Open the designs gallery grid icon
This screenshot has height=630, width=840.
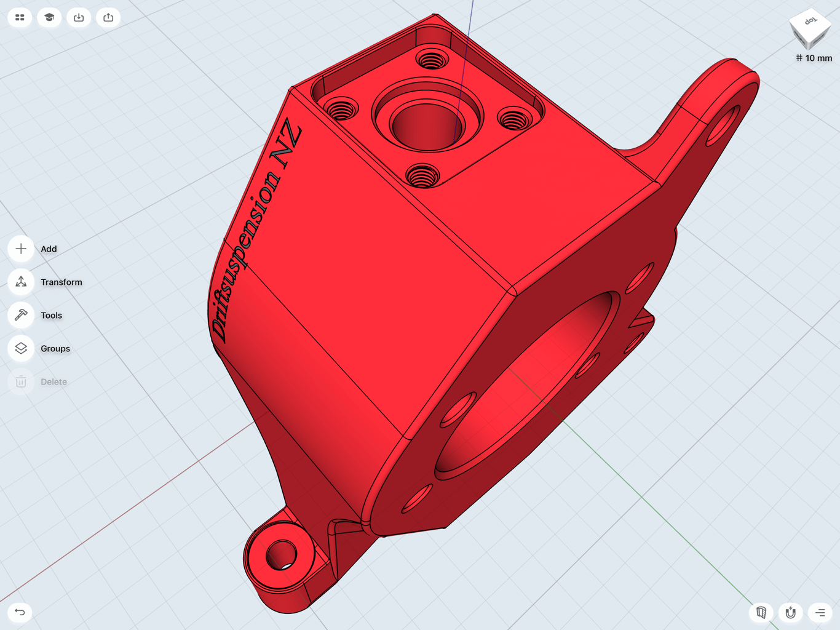point(20,17)
